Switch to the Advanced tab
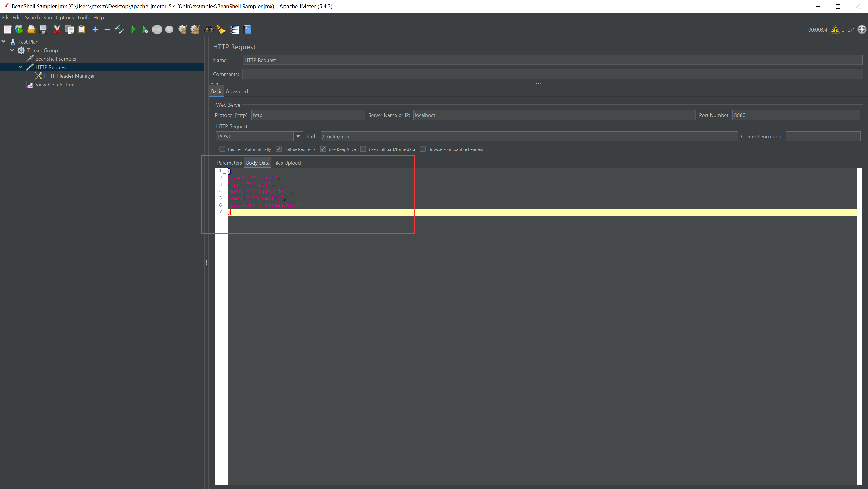 click(237, 91)
